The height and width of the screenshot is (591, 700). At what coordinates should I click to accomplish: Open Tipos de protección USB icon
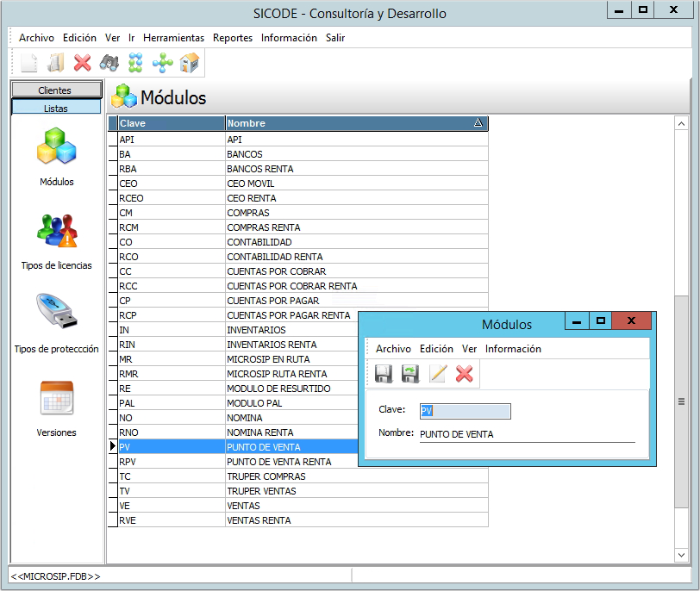56,314
